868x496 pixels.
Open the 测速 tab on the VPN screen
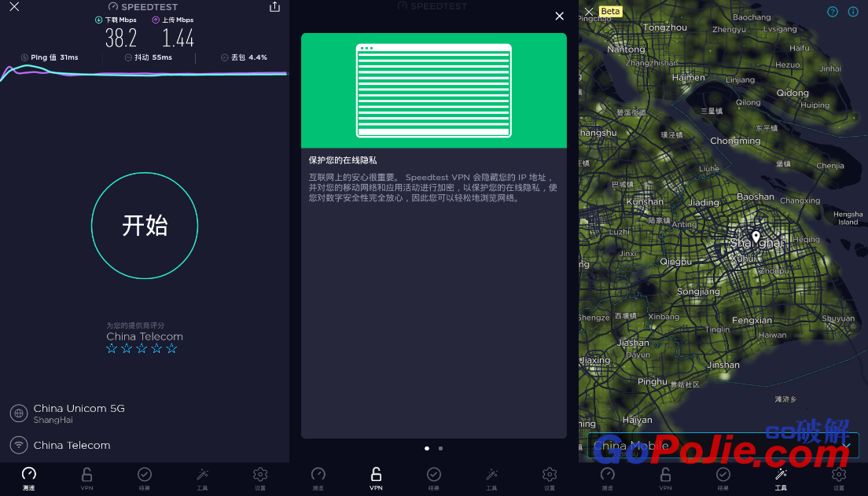(x=318, y=478)
